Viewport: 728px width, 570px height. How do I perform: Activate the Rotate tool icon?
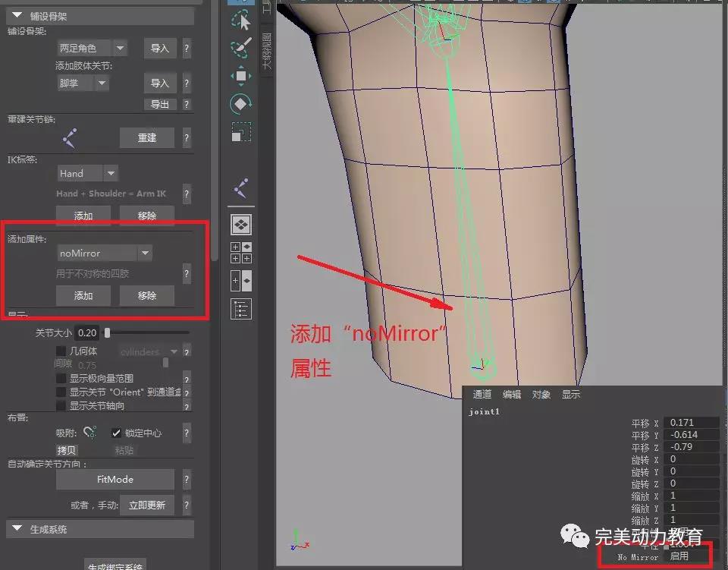(x=241, y=103)
